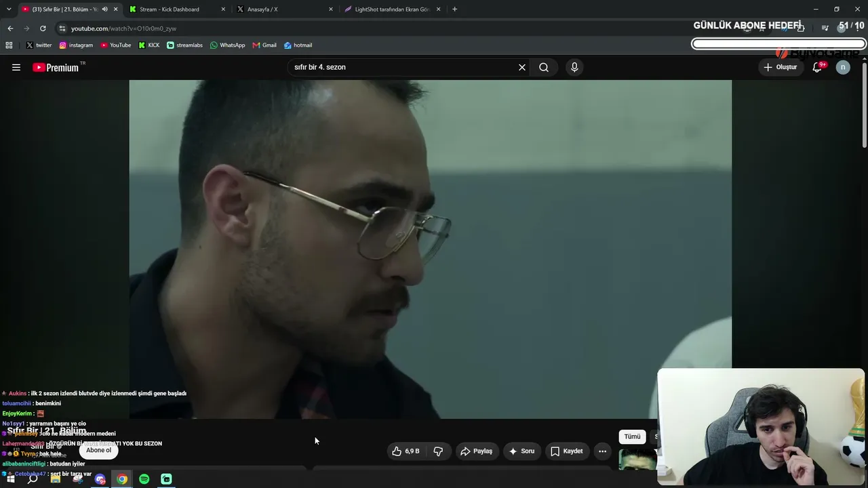Open a new browser tab
This screenshot has width=868, height=488.
(x=454, y=9)
